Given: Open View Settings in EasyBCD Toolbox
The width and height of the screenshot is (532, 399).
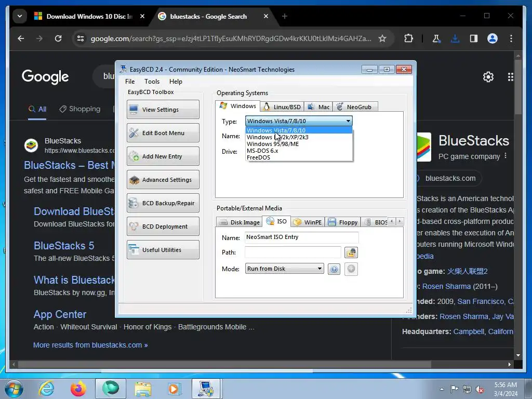Looking at the screenshot, I should (163, 109).
